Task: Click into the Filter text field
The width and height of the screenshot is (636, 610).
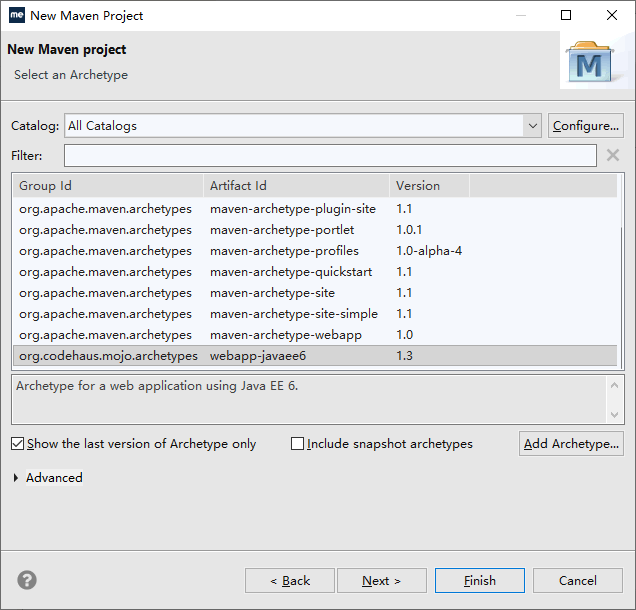Action: 330,156
